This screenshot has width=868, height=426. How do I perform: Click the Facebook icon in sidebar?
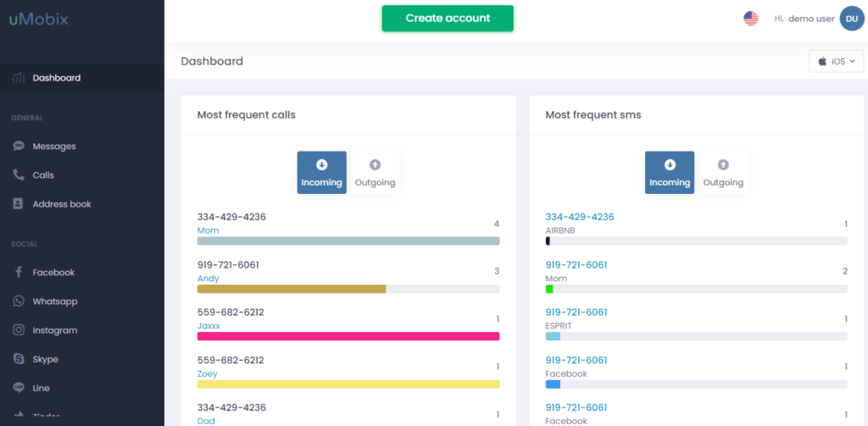click(x=19, y=272)
